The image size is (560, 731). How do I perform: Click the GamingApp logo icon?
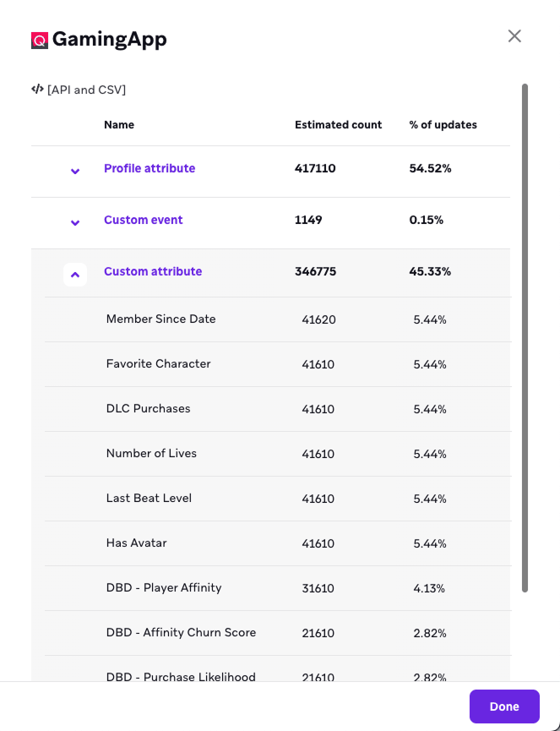(x=40, y=41)
